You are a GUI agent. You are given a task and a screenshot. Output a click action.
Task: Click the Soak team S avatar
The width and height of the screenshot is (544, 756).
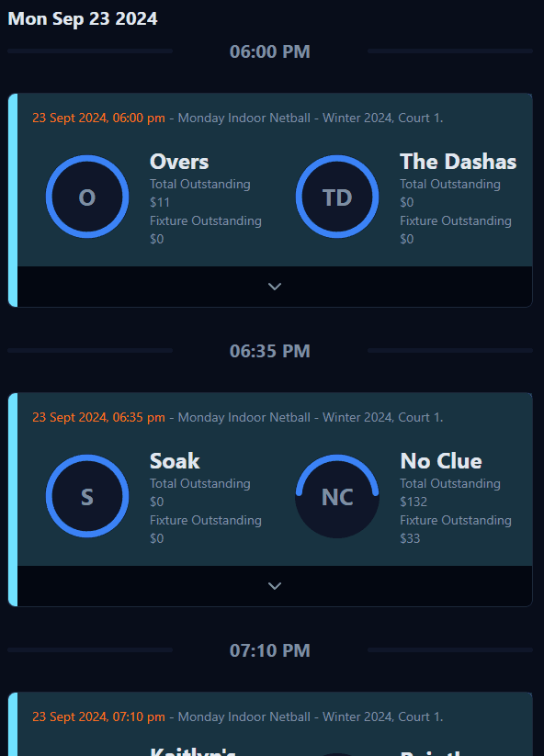pos(87,496)
